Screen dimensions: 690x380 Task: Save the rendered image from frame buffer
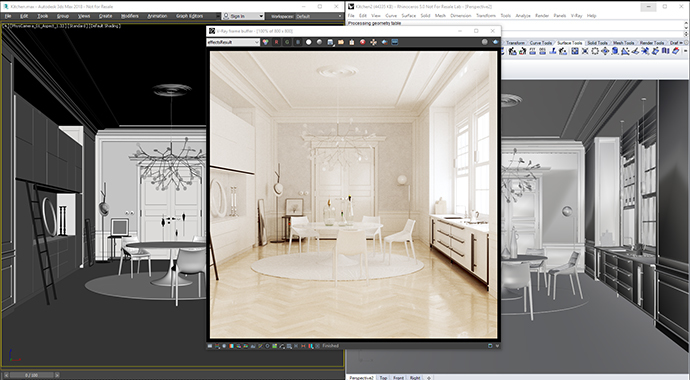[x=330, y=42]
